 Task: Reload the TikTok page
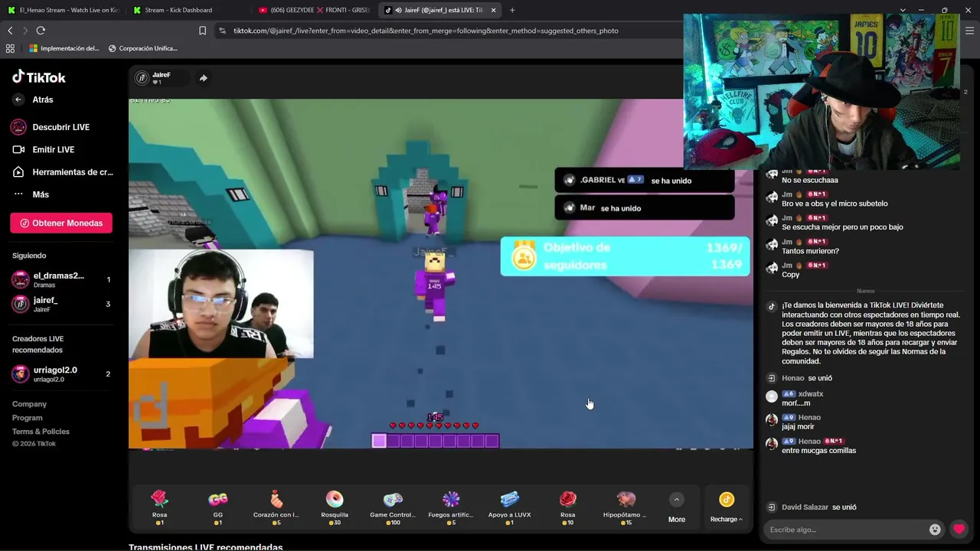(x=41, y=31)
